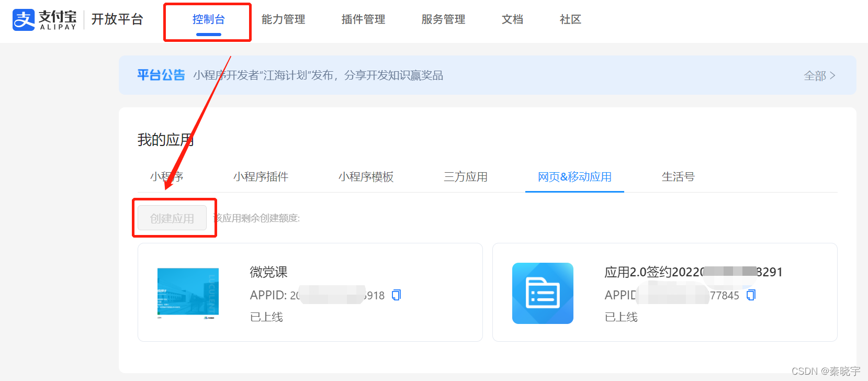This screenshot has height=381, width=868.
Task: Select the 小程序插件 tab
Action: point(261,177)
